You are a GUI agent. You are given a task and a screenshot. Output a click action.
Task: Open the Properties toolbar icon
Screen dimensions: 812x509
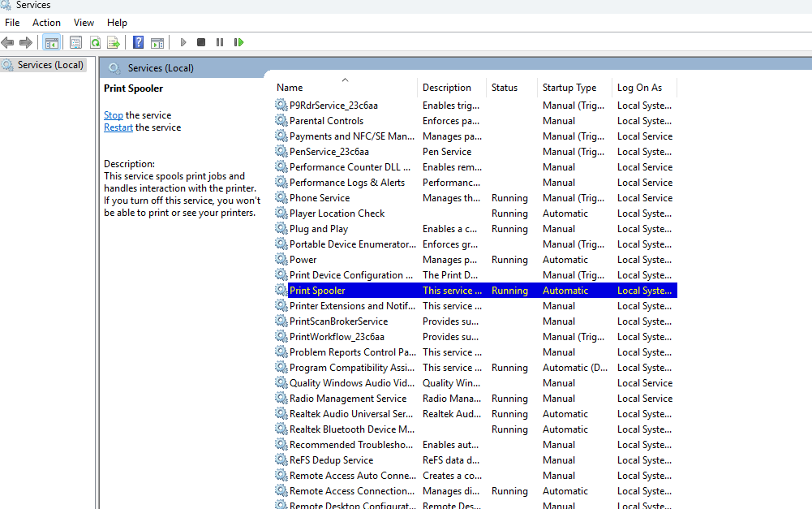[x=75, y=42]
